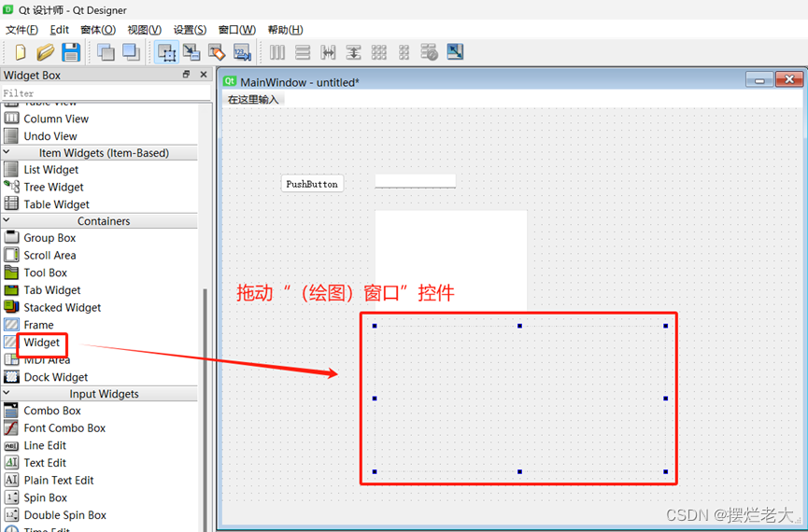Float the Widget Box panel
This screenshot has width=808, height=532.
click(x=186, y=74)
